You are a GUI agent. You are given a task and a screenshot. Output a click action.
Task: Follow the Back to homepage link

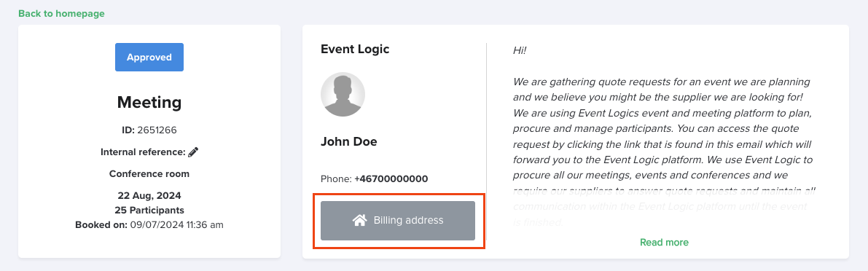tap(61, 13)
